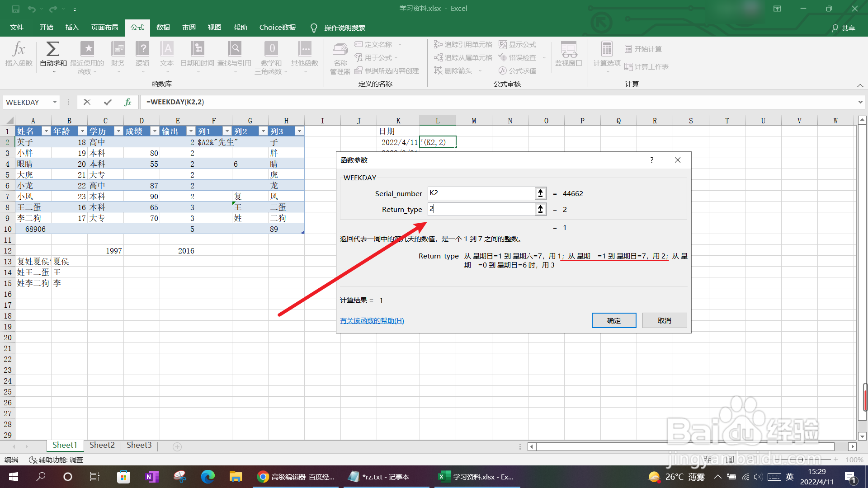Image resolution: width=868 pixels, height=488 pixels.
Task: Open the function help link
Action: [x=372, y=320]
